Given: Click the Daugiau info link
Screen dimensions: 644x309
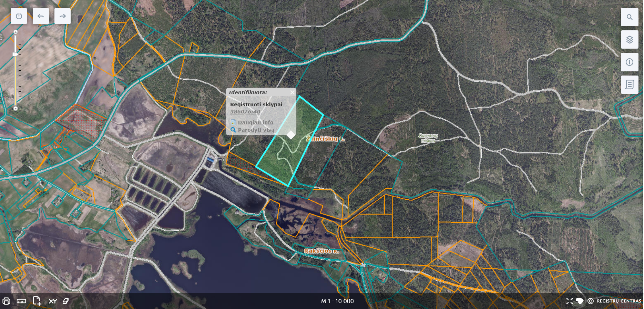Looking at the screenshot, I should (255, 122).
